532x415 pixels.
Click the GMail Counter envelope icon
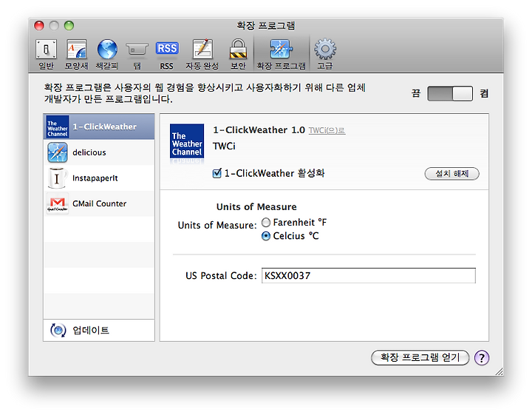[x=58, y=203]
